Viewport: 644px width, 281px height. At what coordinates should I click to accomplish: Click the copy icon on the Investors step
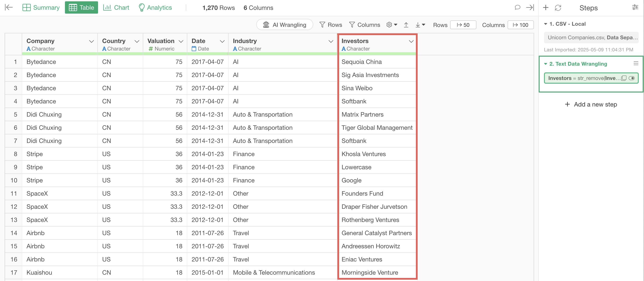pyautogui.click(x=624, y=78)
